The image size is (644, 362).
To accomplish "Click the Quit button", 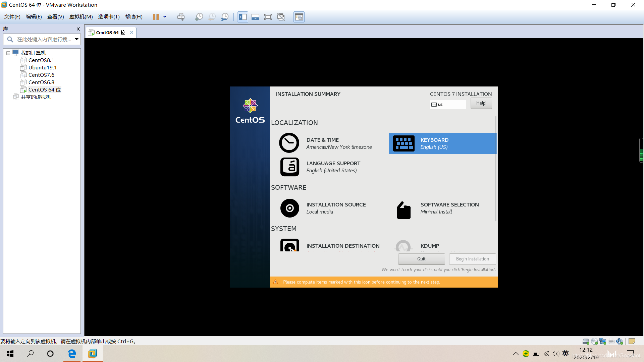I will click(421, 259).
